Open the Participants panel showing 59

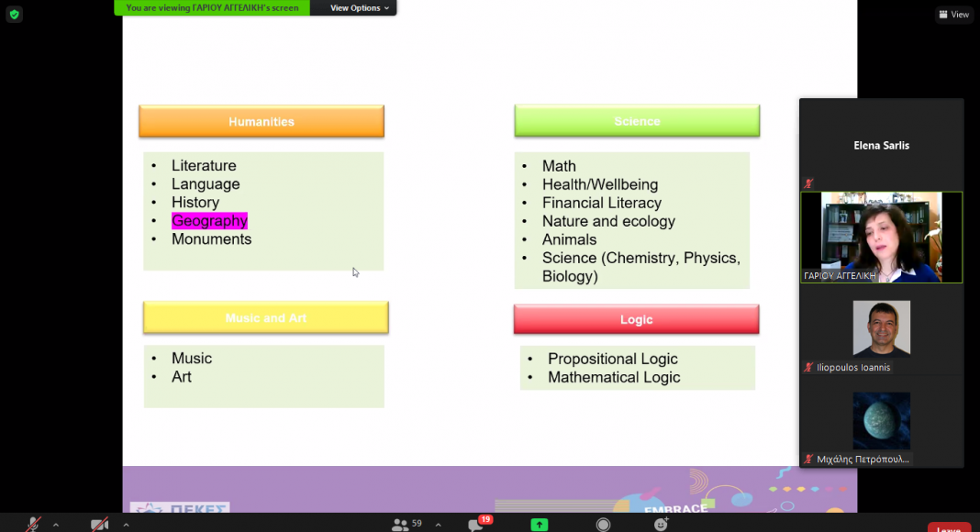point(406,525)
